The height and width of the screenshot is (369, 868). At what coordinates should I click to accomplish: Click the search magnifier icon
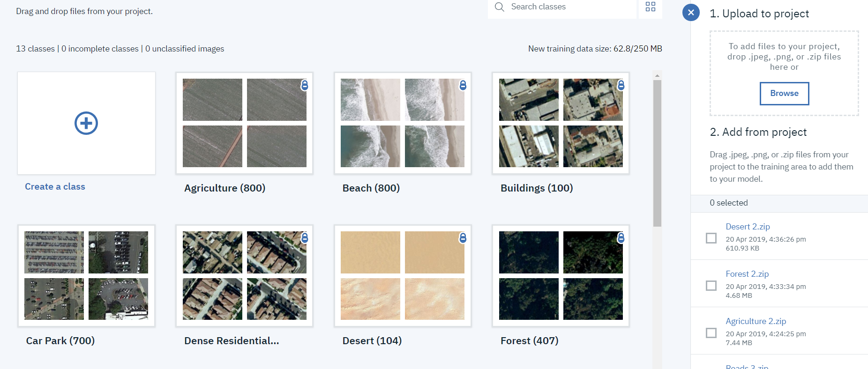tap(500, 7)
